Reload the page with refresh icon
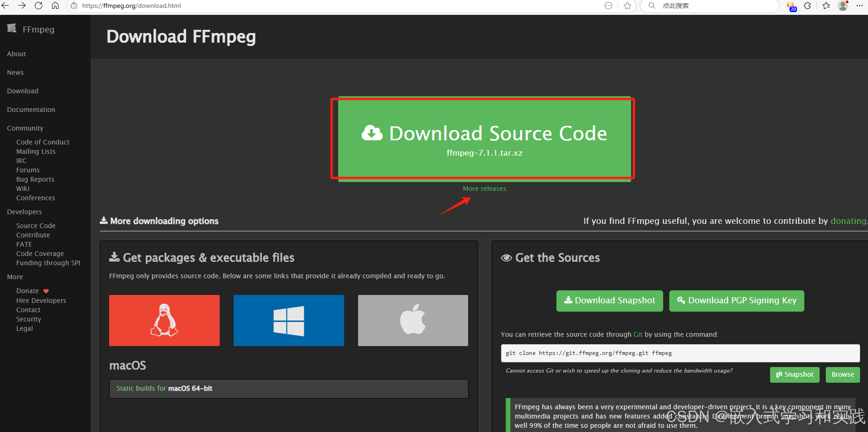 tap(39, 6)
